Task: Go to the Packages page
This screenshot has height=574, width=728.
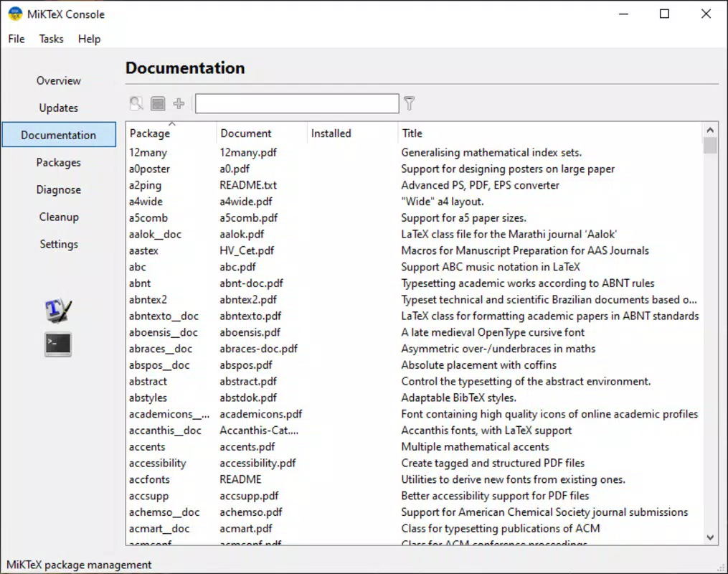Action: [59, 163]
